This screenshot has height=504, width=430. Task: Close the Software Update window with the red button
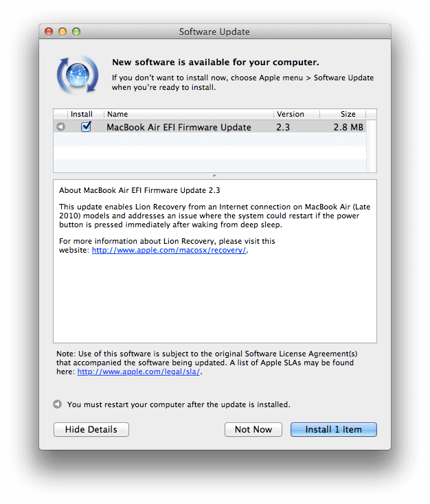click(x=49, y=32)
